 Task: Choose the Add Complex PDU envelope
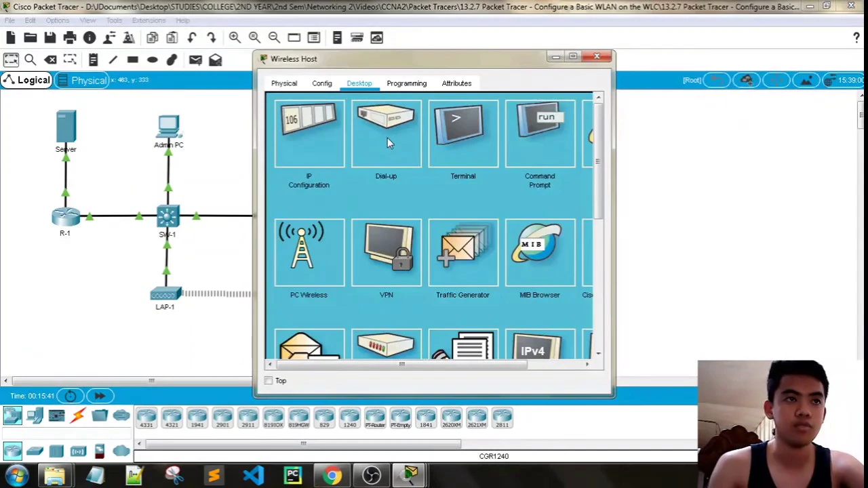215,60
